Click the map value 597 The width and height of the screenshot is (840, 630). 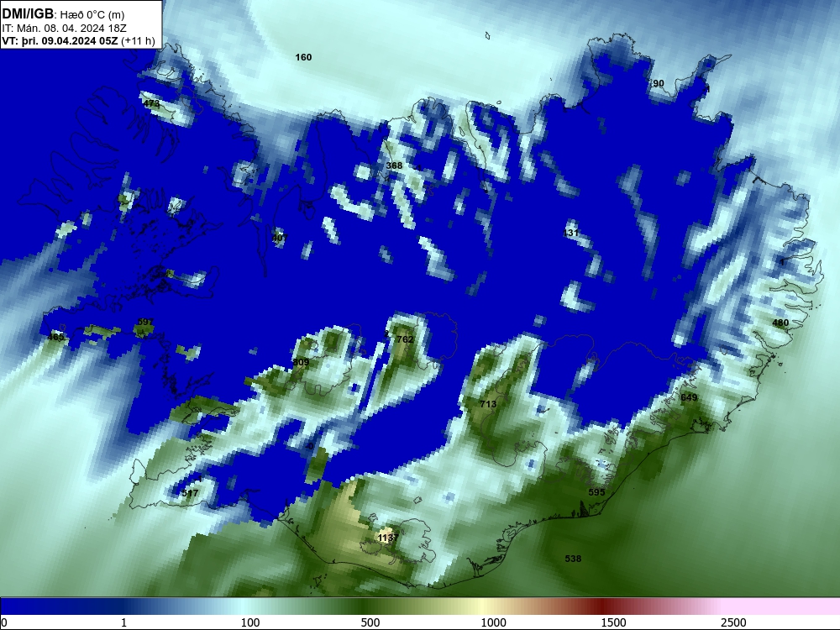[145, 322]
